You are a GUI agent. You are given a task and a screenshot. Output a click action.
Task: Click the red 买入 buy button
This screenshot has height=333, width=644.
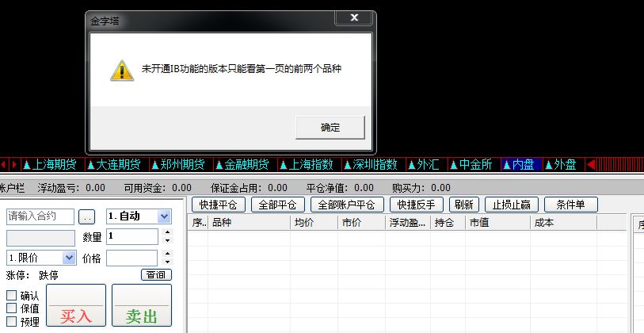click(76, 305)
